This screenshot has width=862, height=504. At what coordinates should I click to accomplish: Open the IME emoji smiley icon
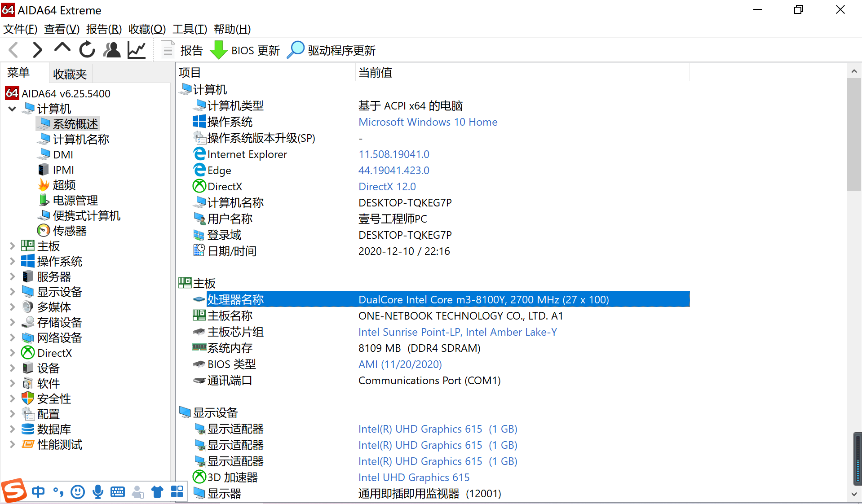[78, 492]
